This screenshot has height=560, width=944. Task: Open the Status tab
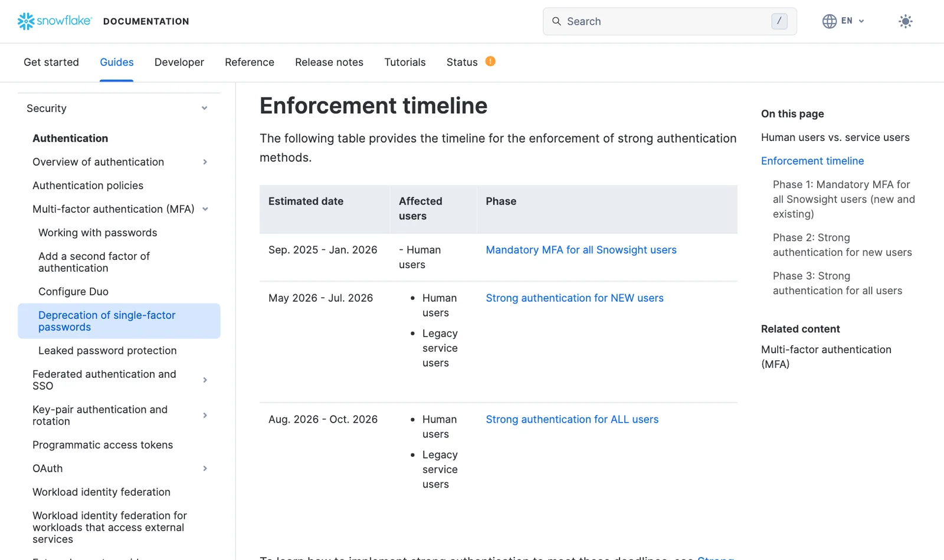click(462, 62)
